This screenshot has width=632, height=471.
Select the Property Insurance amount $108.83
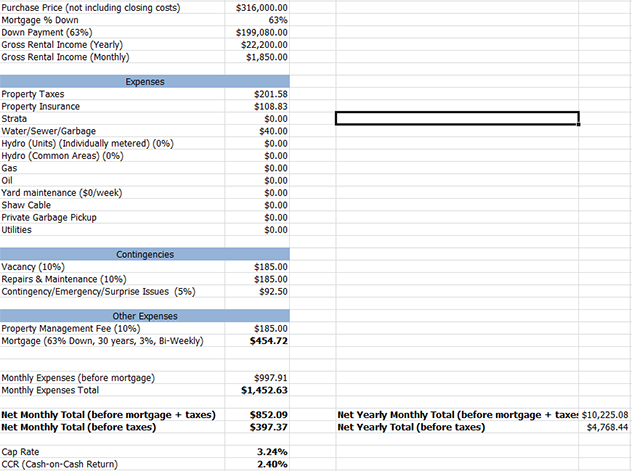270,106
